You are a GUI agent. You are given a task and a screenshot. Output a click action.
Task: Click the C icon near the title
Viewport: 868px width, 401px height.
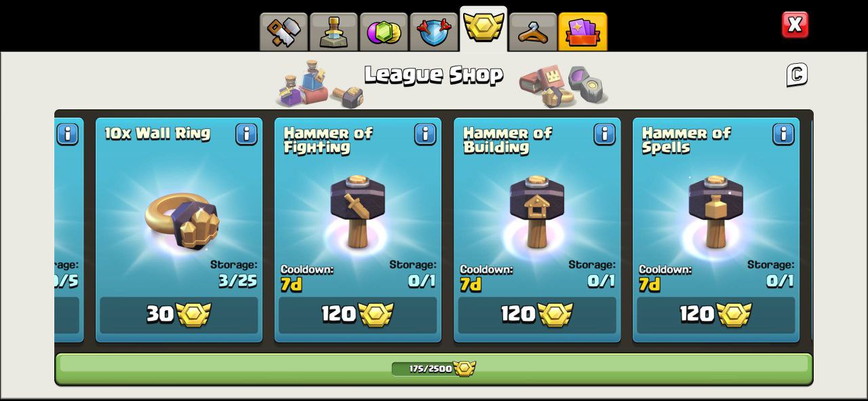[797, 75]
